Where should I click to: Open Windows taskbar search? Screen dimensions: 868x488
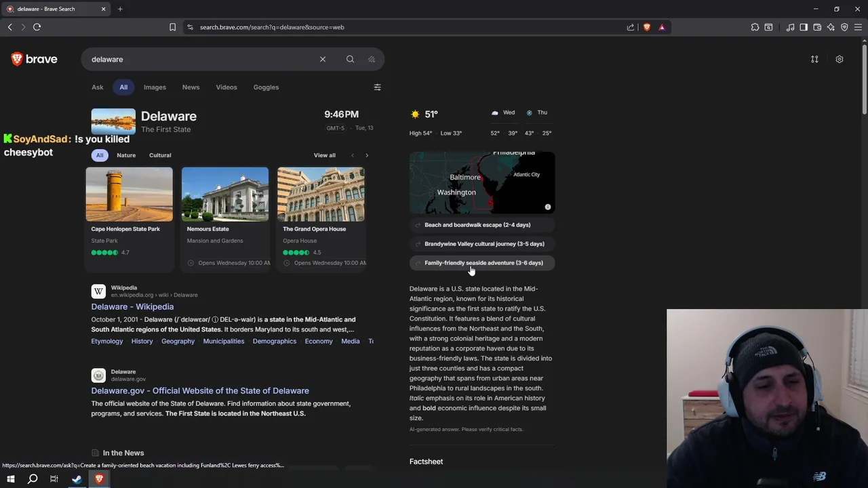point(33,479)
